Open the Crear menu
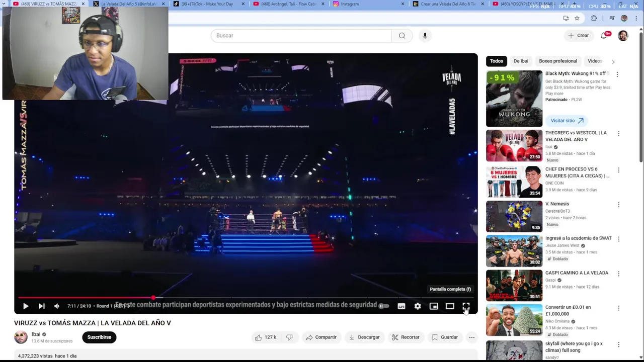The width and height of the screenshot is (644, 362). point(579,36)
